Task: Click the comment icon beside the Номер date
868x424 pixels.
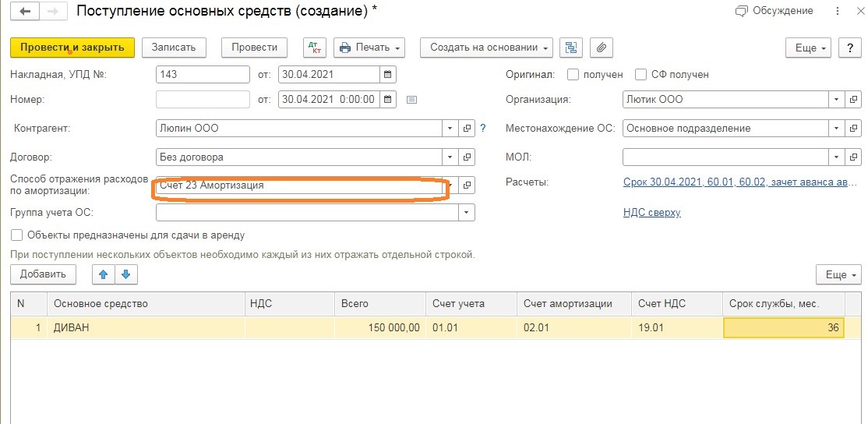Action: (x=411, y=100)
